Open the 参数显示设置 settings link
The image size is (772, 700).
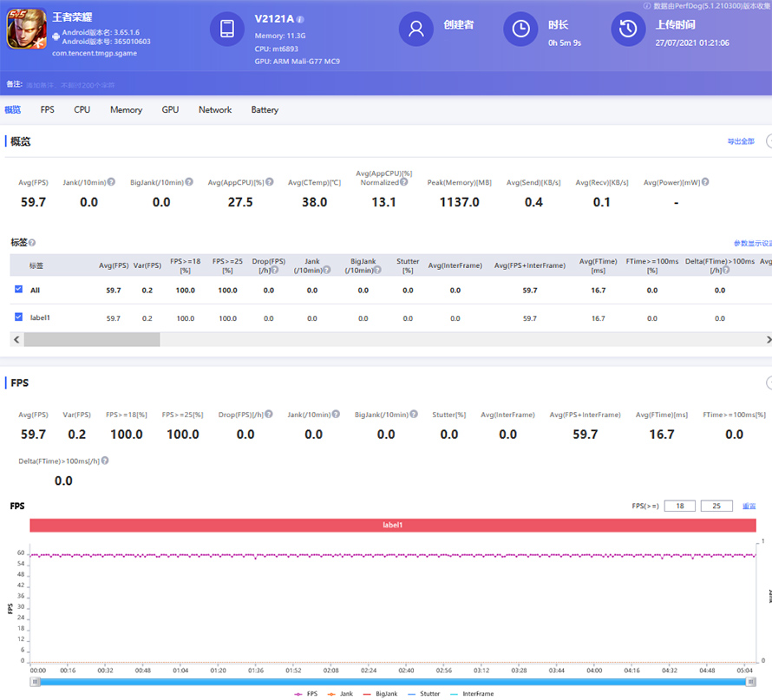pos(753,243)
